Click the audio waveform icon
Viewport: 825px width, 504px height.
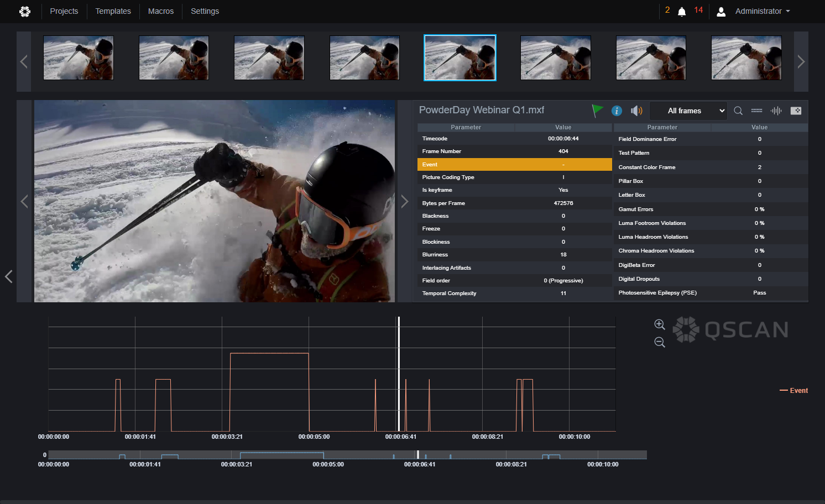coord(776,111)
